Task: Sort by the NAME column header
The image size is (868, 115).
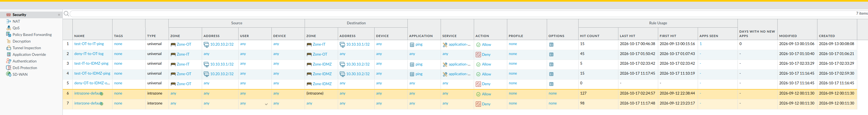Action: tap(80, 36)
